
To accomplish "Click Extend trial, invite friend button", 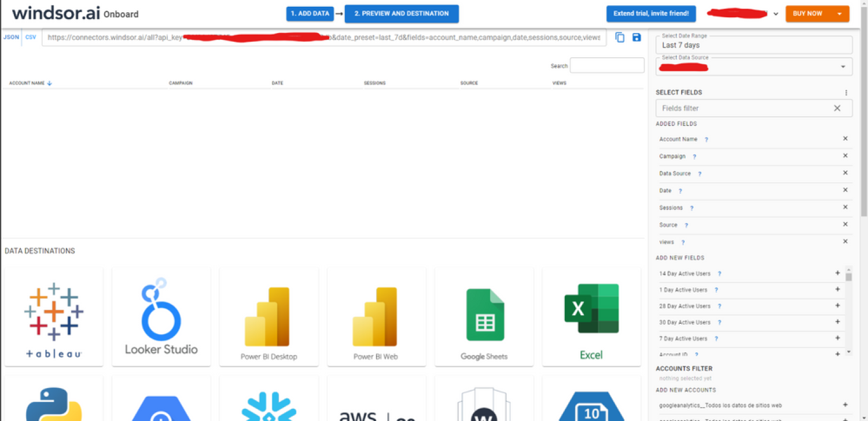I will tap(651, 14).
